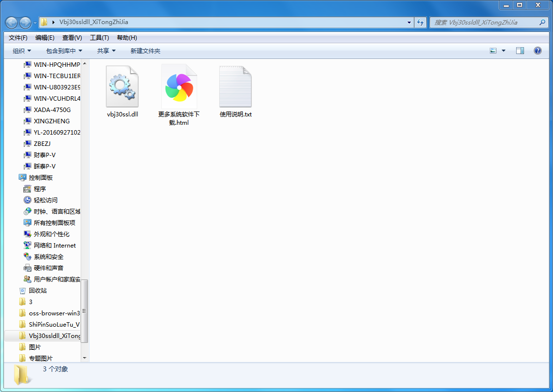
Task: Select Vbj30ssldll_XiTong folder in the tree
Action: [49, 336]
